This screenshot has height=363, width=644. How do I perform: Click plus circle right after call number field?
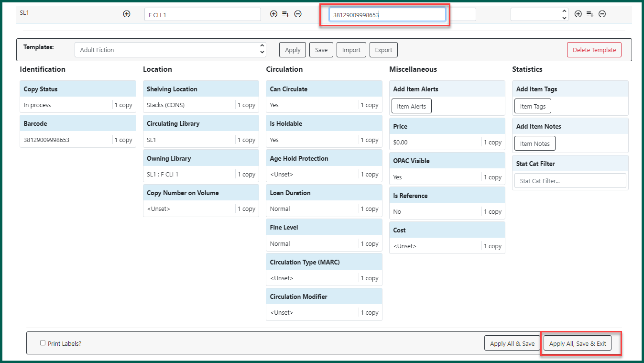(273, 14)
